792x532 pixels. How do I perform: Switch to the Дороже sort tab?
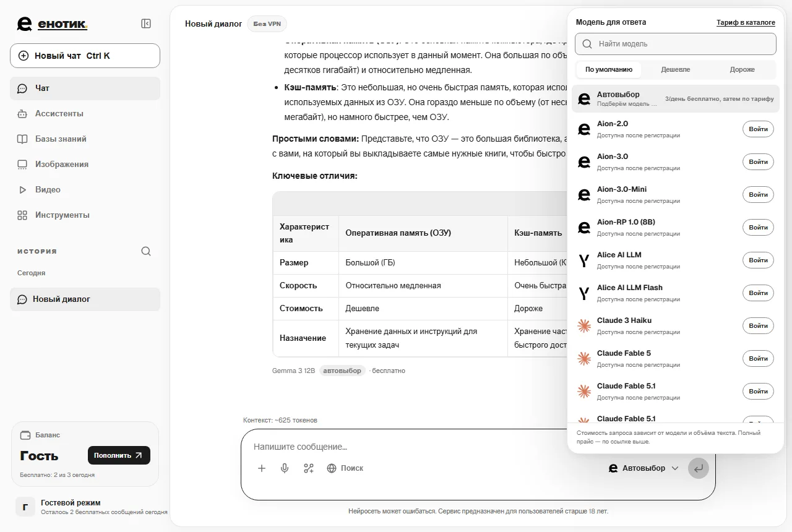click(x=742, y=69)
